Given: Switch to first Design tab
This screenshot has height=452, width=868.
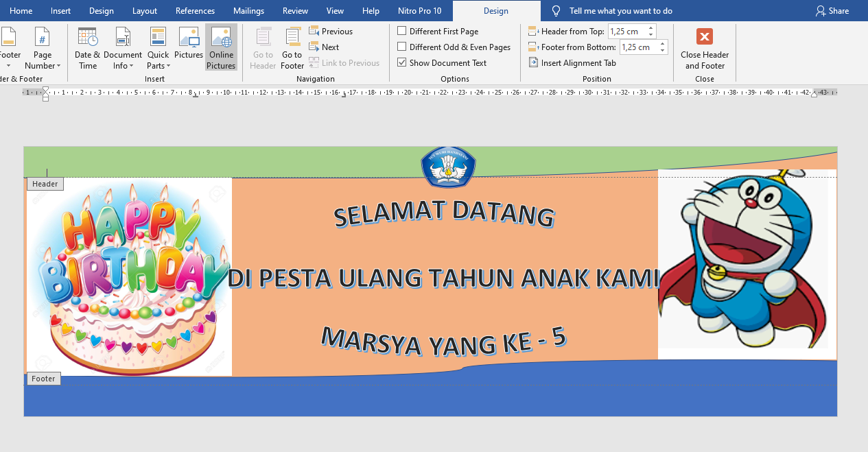Looking at the screenshot, I should coord(102,11).
